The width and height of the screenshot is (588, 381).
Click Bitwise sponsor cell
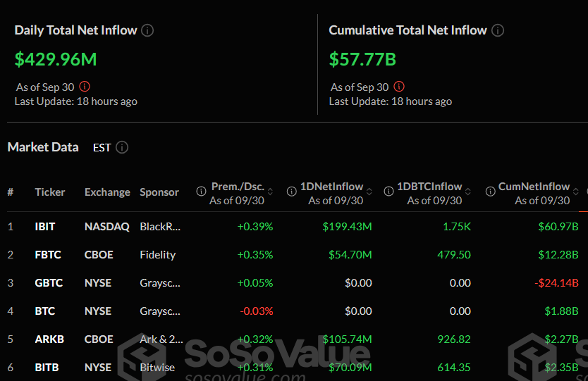pyautogui.click(x=157, y=368)
